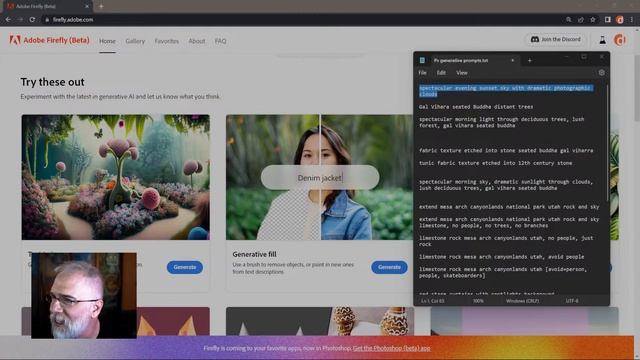Screen dimensions: 640x360
Task: Open the Notepad View menu
Action: [x=462, y=73]
